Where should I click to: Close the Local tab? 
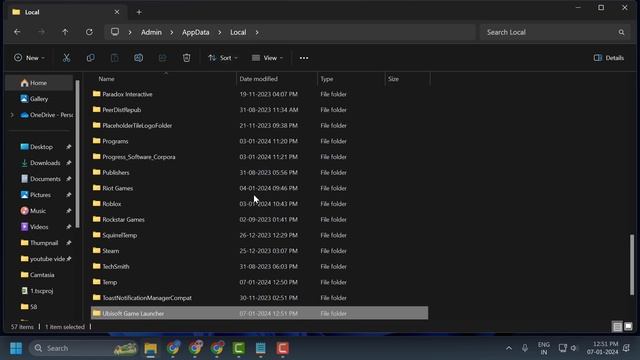[x=117, y=12]
